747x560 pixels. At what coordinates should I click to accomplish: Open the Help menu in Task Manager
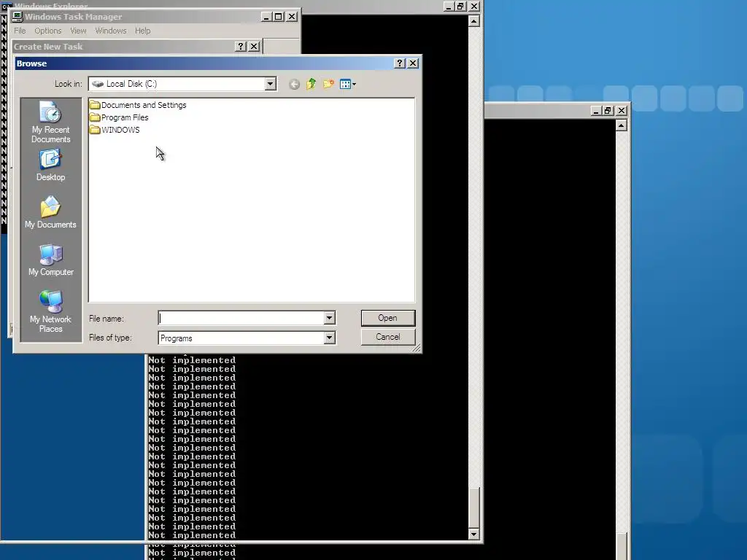click(x=142, y=31)
